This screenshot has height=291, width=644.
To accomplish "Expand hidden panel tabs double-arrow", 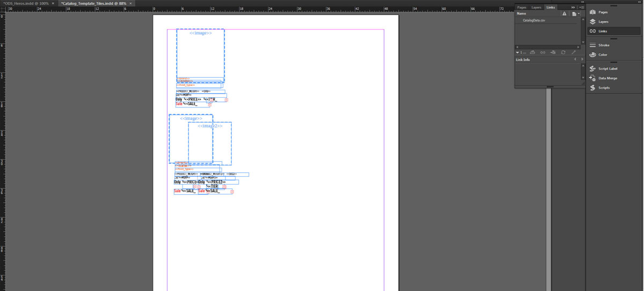I will 573,8.
